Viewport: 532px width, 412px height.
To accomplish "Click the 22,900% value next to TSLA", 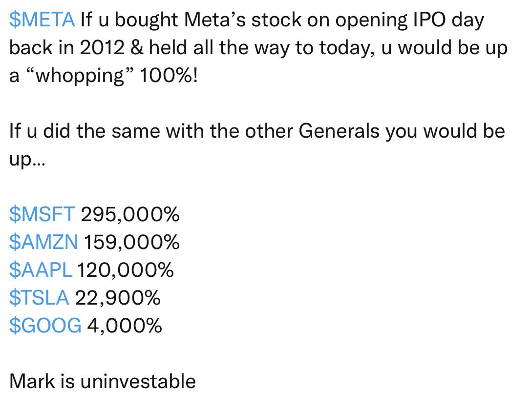I will click(117, 298).
